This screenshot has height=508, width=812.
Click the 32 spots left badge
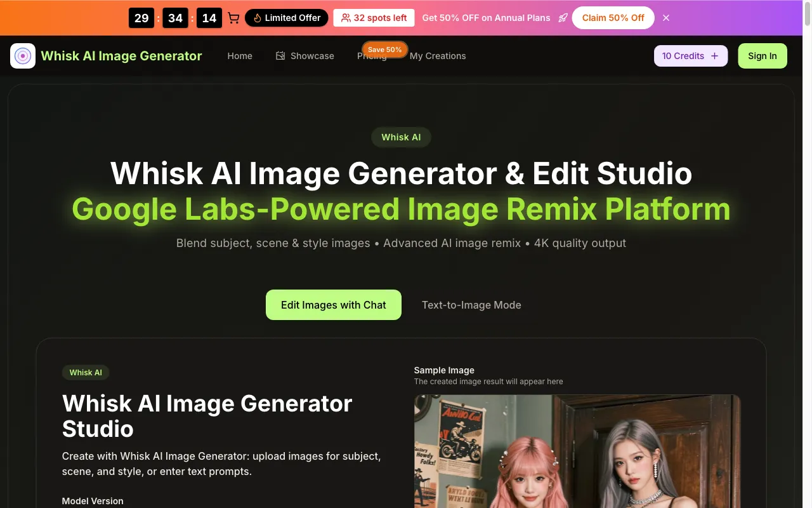(x=374, y=18)
